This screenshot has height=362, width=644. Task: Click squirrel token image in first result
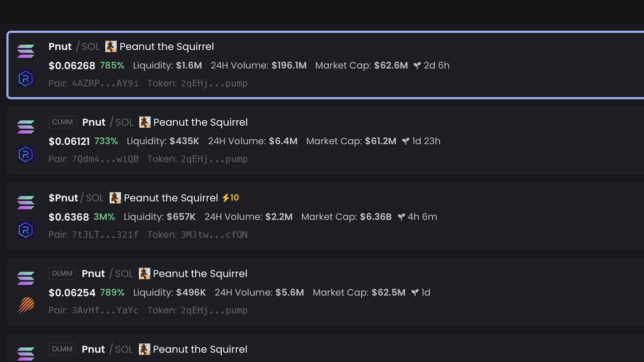click(111, 47)
